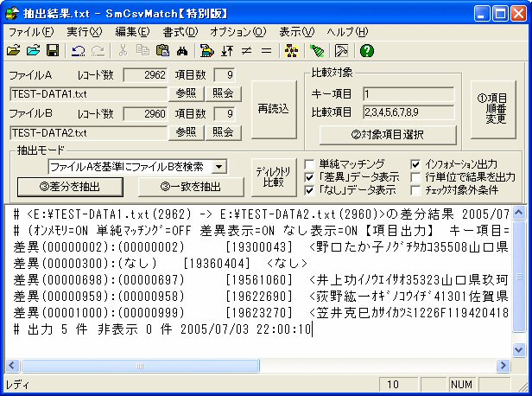This screenshot has width=532, height=396.
Task: Click the binoculars find icon
Action: click(x=181, y=51)
